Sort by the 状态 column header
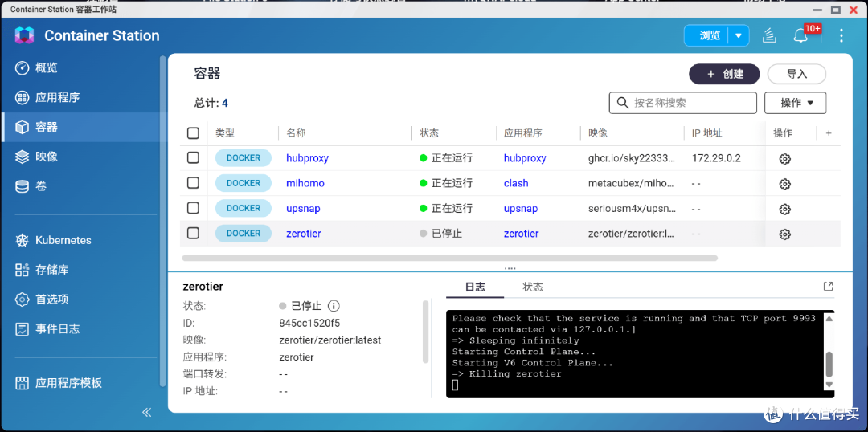This screenshot has height=432, width=868. [x=429, y=133]
